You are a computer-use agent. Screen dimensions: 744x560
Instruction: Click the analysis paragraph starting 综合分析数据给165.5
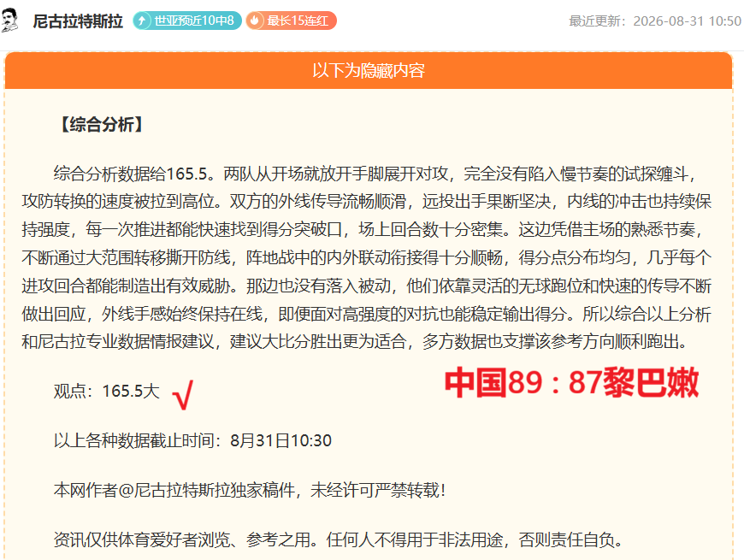pyautogui.click(x=366, y=257)
